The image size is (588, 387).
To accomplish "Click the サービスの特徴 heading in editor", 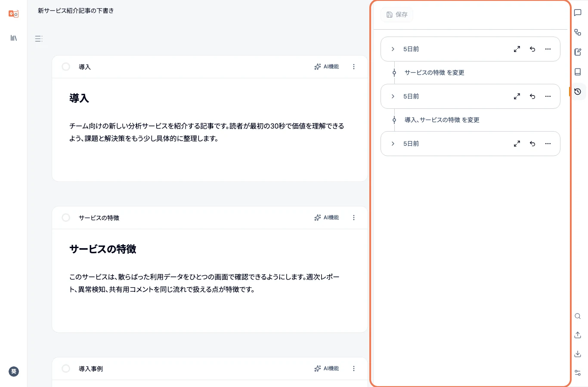I will pos(103,249).
